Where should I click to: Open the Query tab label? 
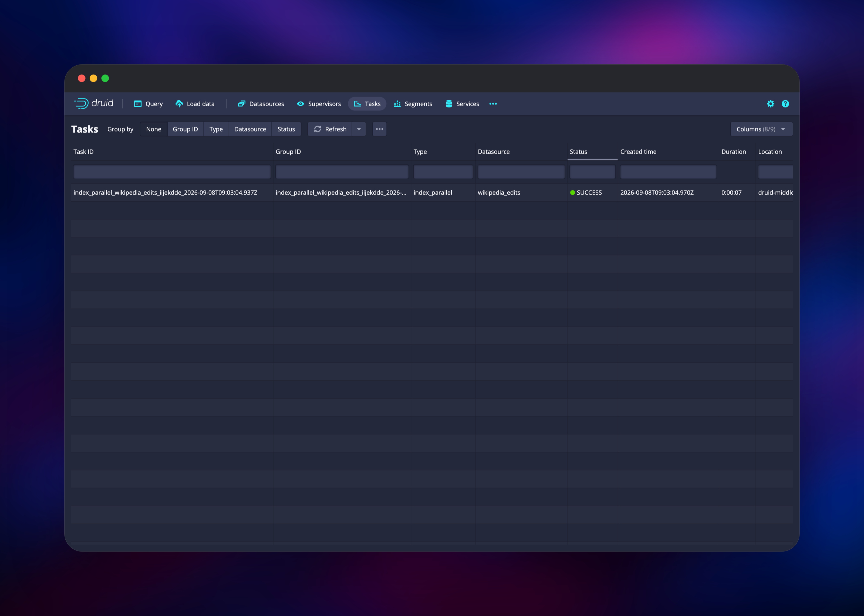point(154,104)
